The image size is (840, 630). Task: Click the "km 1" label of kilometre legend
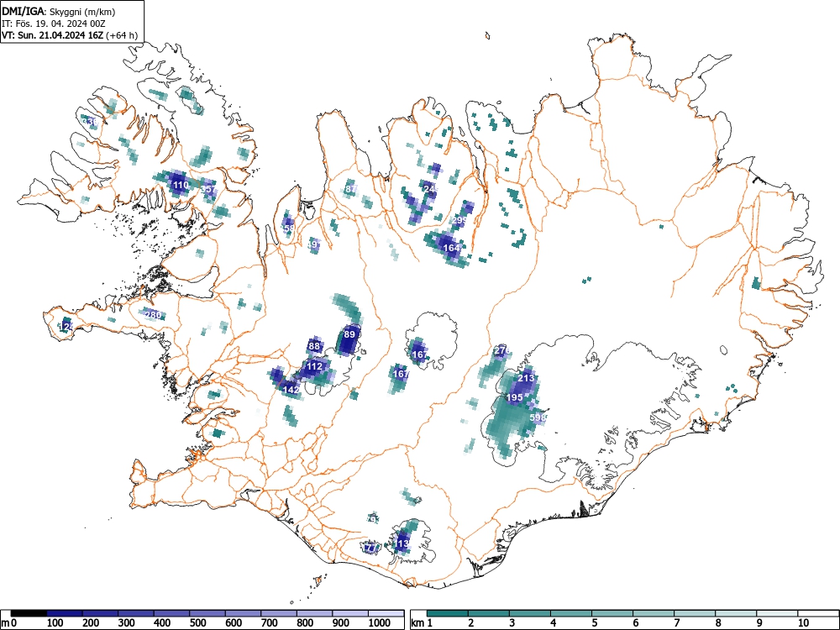[422, 623]
